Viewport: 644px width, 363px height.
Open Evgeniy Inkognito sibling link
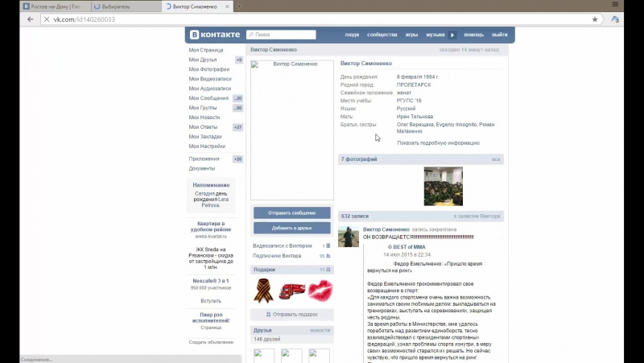(456, 125)
